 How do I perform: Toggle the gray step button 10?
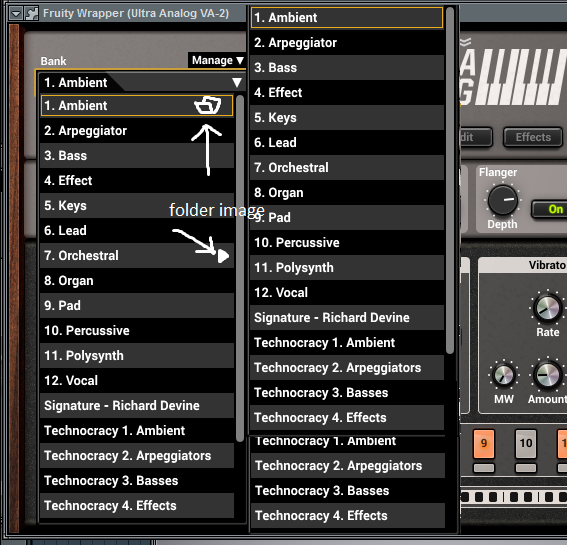pos(526,443)
